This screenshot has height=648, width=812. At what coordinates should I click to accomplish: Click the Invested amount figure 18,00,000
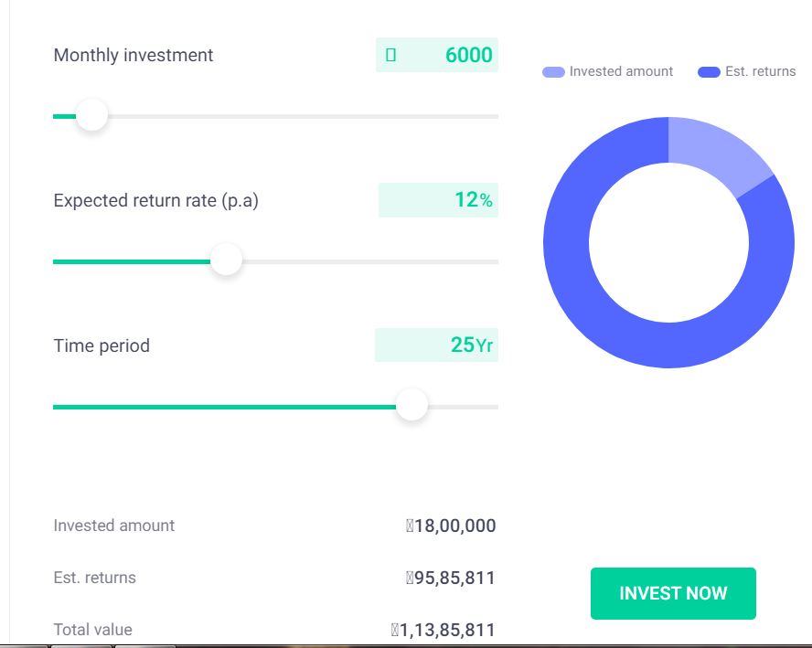click(454, 526)
